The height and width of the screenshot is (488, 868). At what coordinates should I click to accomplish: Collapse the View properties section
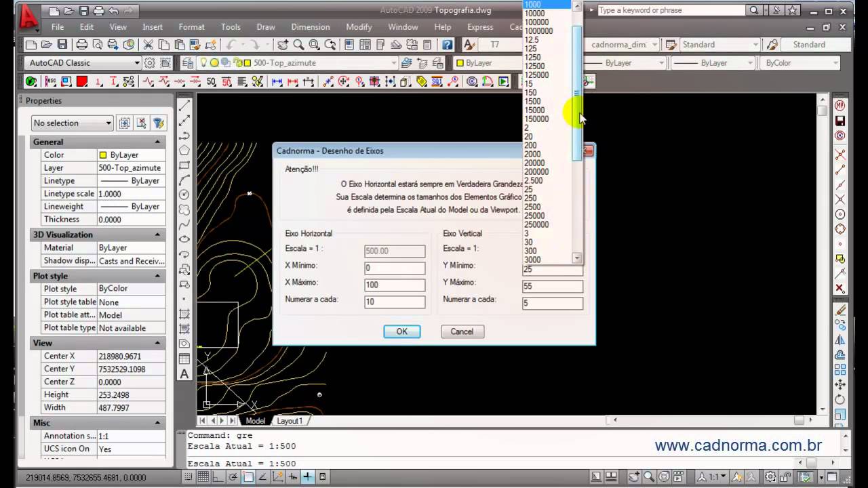pos(157,343)
